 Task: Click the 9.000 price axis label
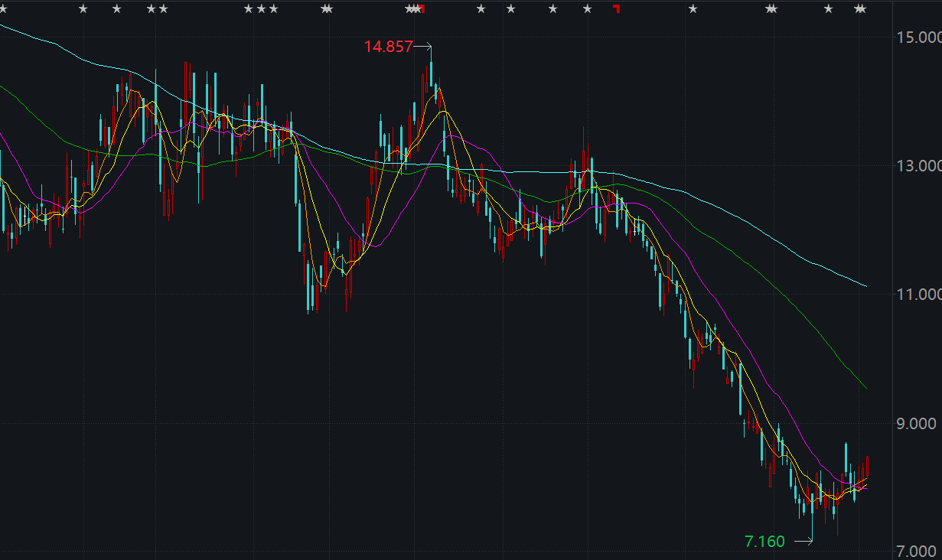tap(918, 423)
